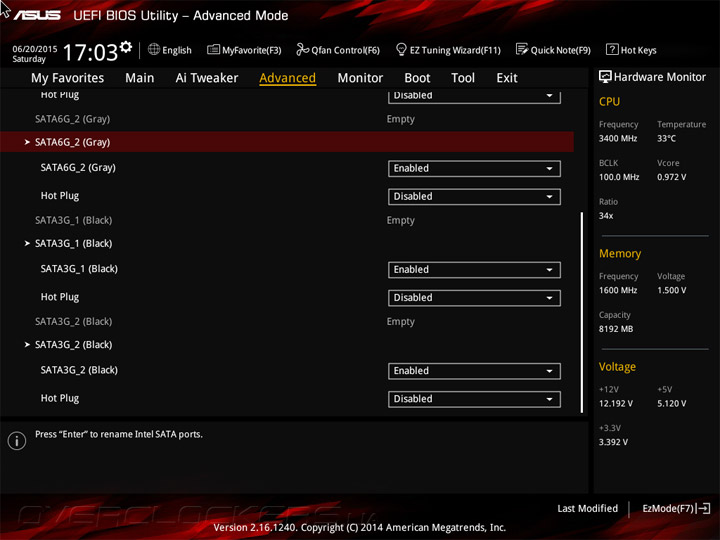Select the Advanced tab
720x540 pixels.
(287, 78)
